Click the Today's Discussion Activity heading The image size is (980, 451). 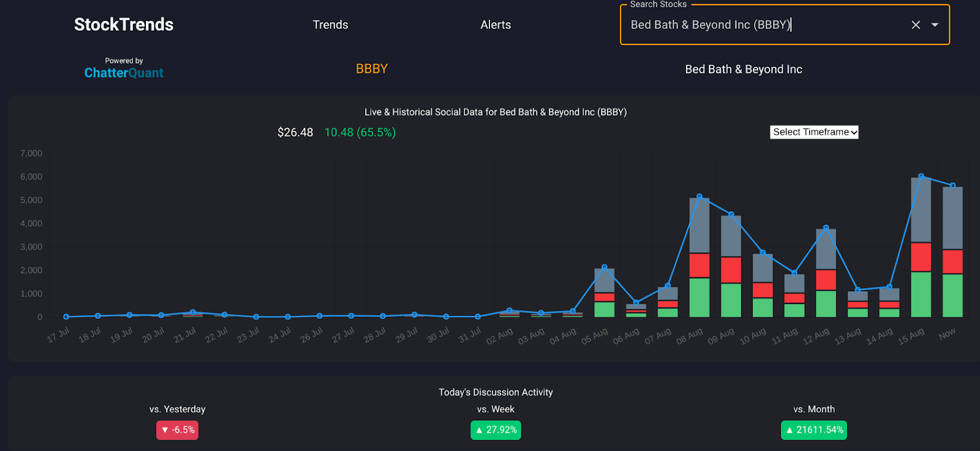pyautogui.click(x=496, y=392)
